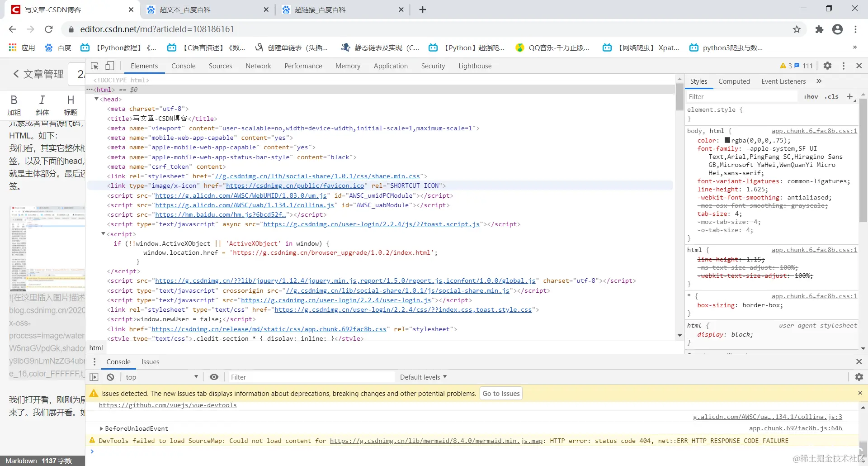The height and width of the screenshot is (466, 868).
Task: Click the rgba color swatch in Styles
Action: coord(727,140)
